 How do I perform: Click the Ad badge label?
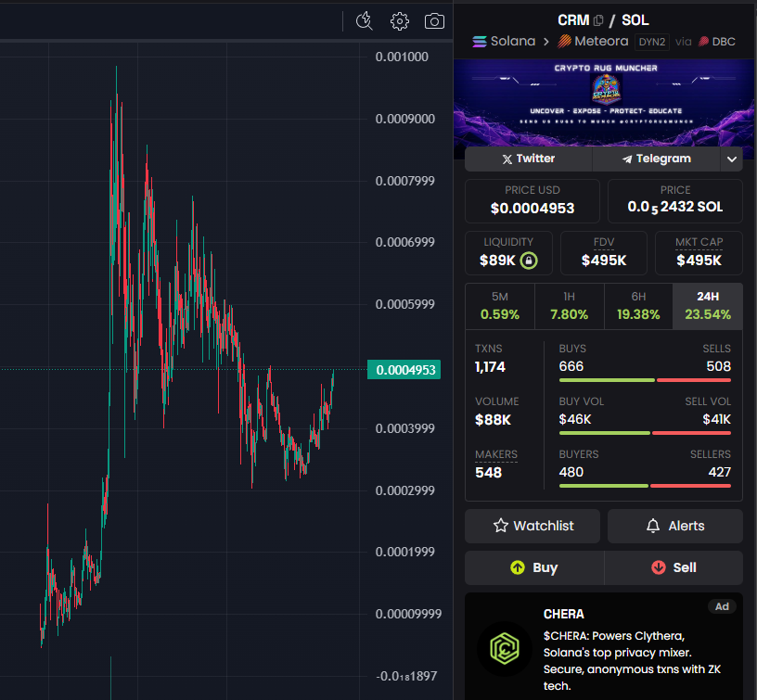tap(722, 606)
